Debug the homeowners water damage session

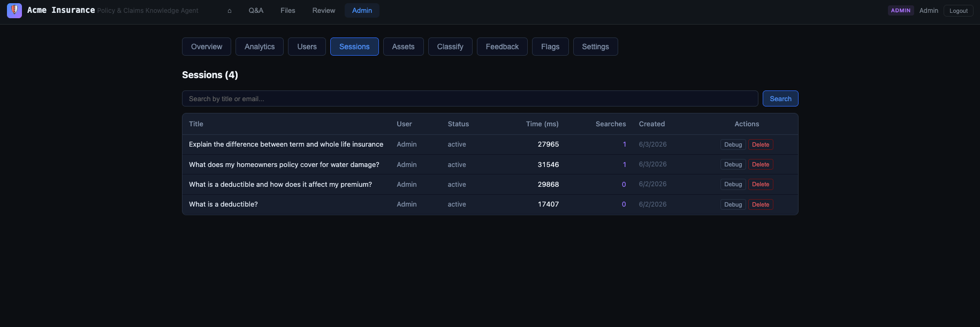[733, 164]
